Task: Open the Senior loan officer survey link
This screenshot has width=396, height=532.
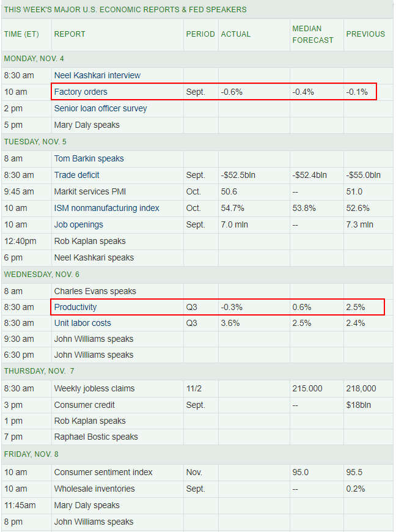Action: point(100,109)
